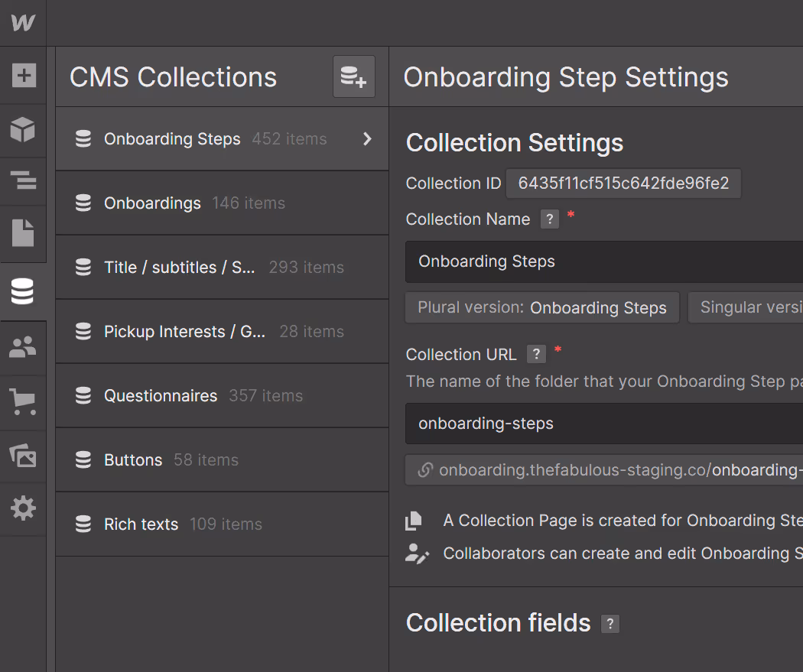
Task: Click the Collection Page documents icon
Action: tap(414, 521)
